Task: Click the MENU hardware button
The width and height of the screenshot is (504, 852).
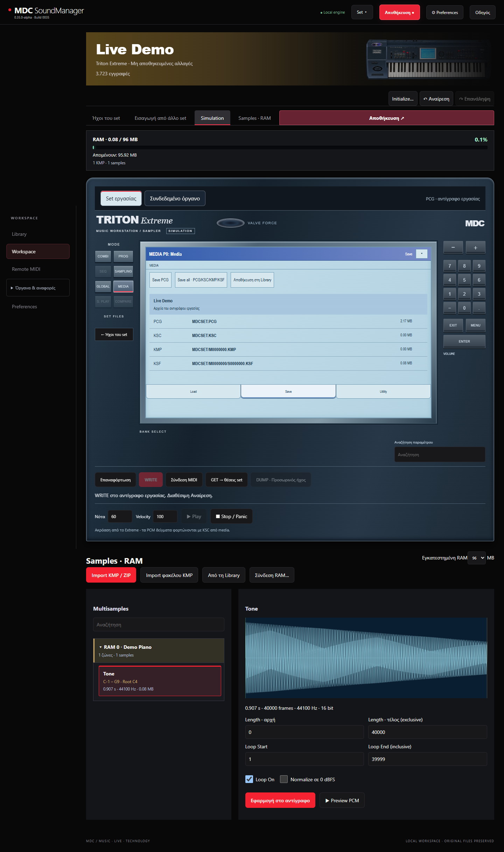Action: [475, 325]
